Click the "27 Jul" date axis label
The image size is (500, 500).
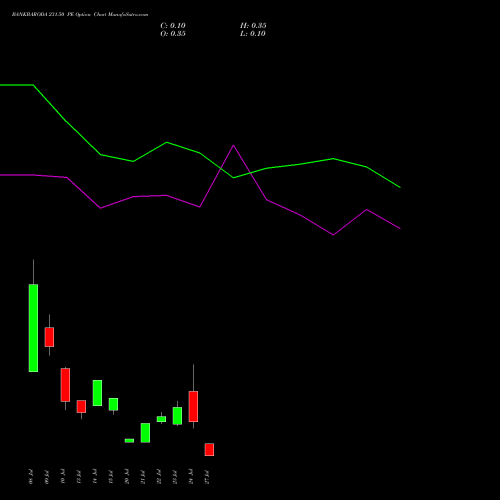(207, 477)
